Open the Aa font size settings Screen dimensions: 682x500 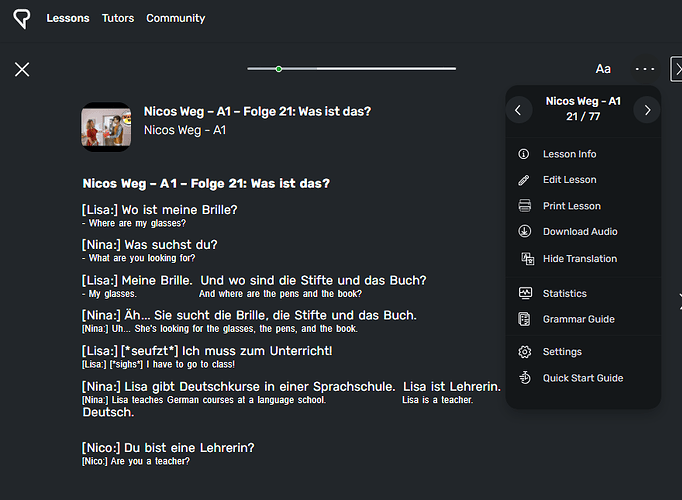point(603,69)
